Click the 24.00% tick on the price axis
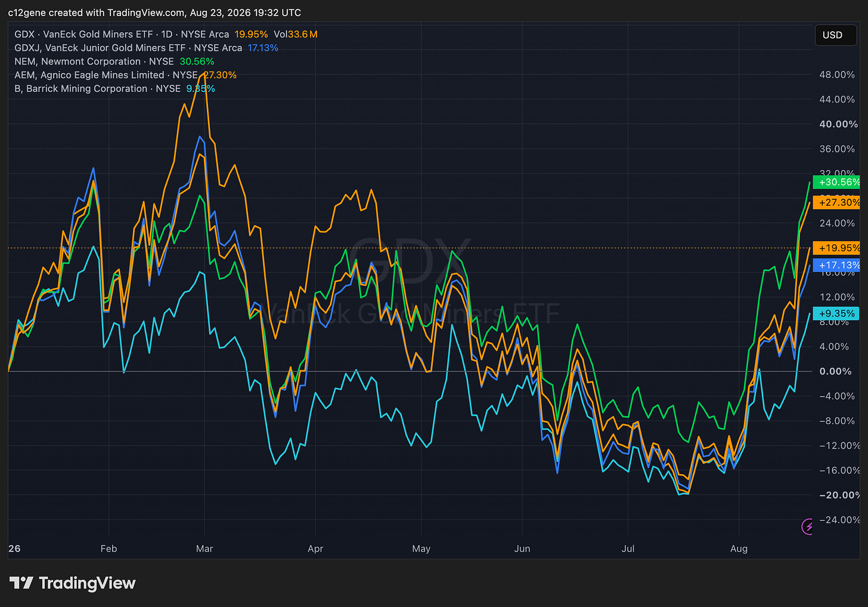The height and width of the screenshot is (607, 868). 837,223
